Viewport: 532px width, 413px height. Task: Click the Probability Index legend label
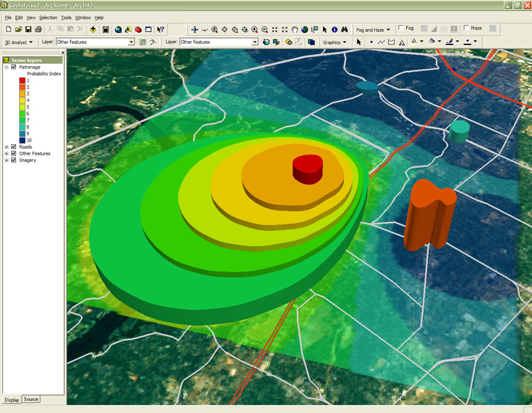pyautogui.click(x=44, y=74)
